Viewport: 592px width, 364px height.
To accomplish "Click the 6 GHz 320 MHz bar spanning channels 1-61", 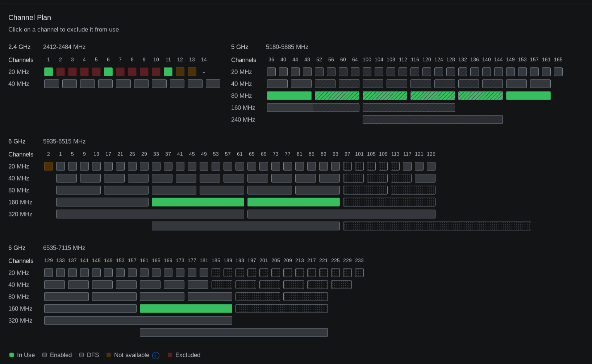I will click(x=150, y=214).
